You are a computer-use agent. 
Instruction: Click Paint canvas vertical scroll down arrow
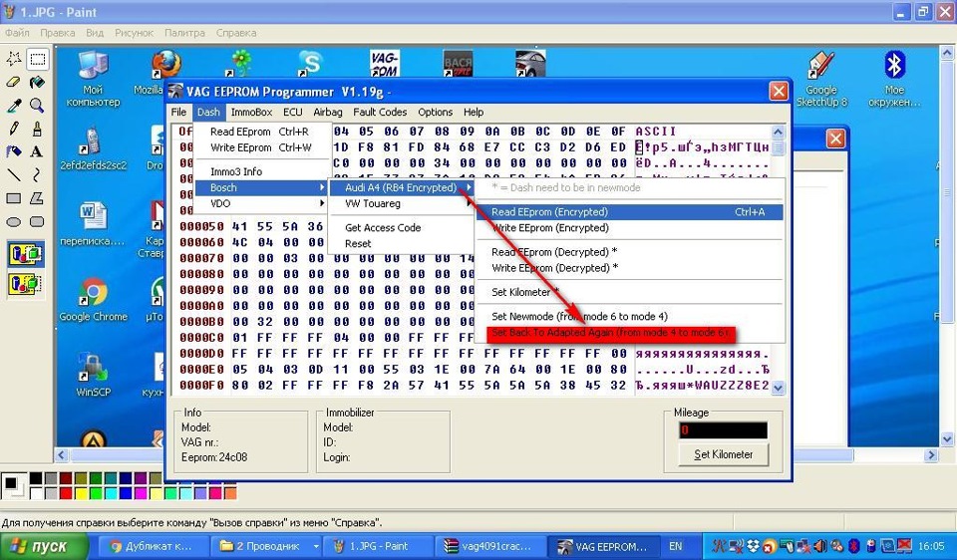coord(947,439)
